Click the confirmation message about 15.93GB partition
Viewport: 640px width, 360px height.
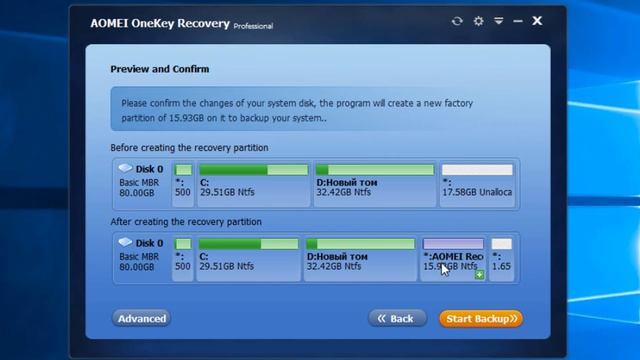(x=297, y=110)
